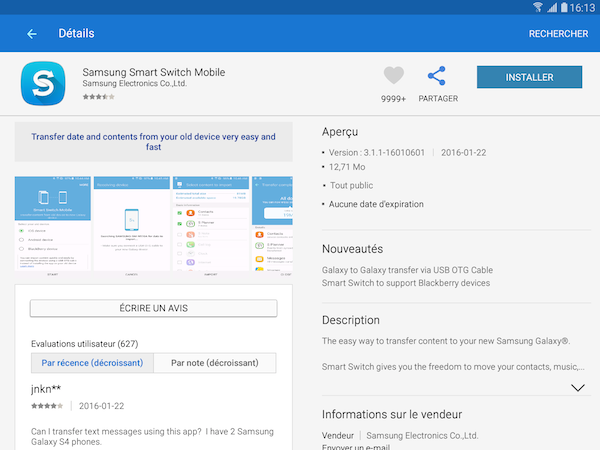Open fourth screenshot showing transfer complete

coord(272,226)
